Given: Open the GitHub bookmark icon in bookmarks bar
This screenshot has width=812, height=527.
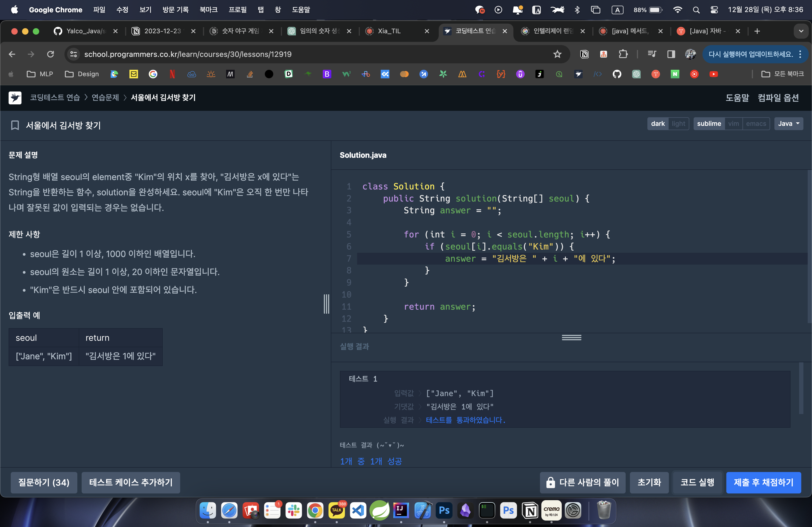Looking at the screenshot, I should (617, 74).
